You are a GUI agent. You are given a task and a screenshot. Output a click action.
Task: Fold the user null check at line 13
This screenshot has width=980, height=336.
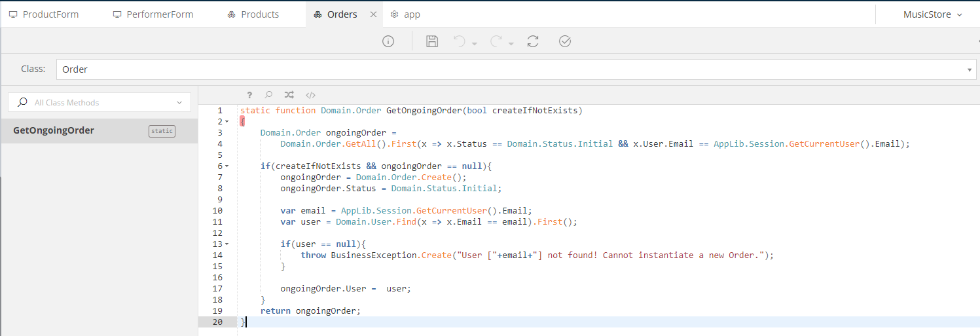pos(227,244)
